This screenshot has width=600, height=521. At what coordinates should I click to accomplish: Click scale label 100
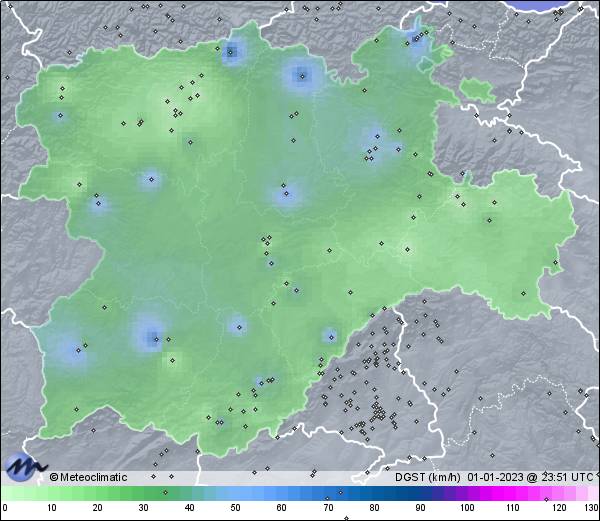(x=467, y=508)
